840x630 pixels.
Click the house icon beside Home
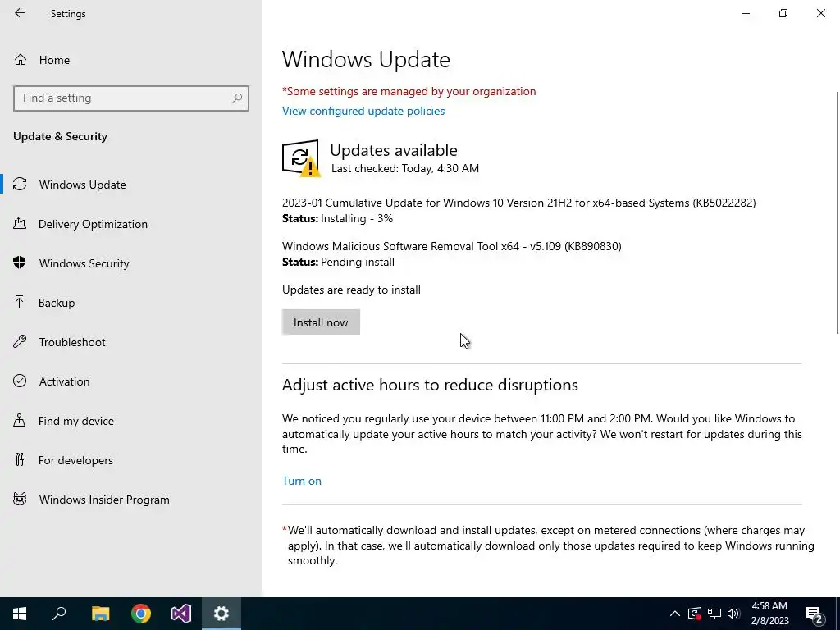click(21, 60)
